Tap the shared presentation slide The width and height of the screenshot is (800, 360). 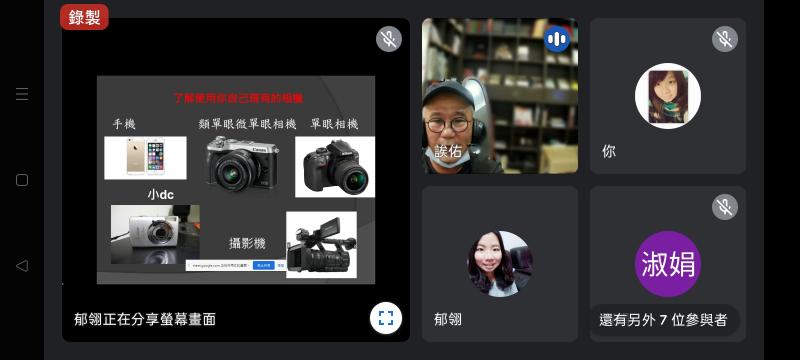236,180
